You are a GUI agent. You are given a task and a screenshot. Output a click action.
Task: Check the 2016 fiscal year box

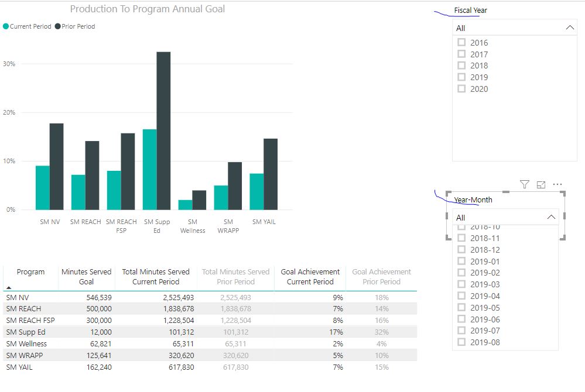click(x=461, y=42)
